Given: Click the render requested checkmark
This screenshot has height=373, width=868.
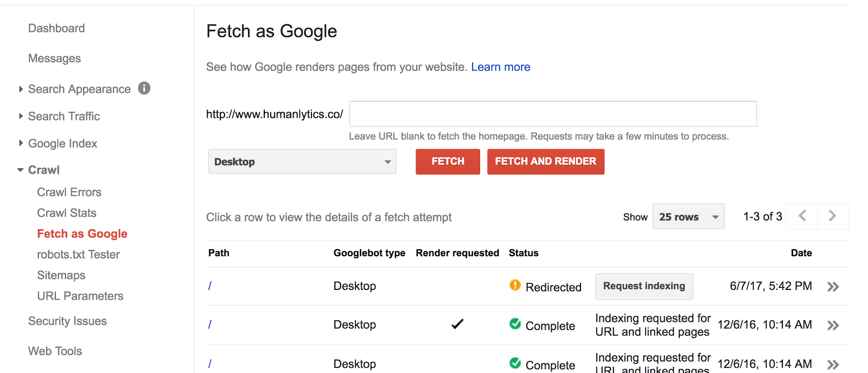Looking at the screenshot, I should [x=457, y=324].
